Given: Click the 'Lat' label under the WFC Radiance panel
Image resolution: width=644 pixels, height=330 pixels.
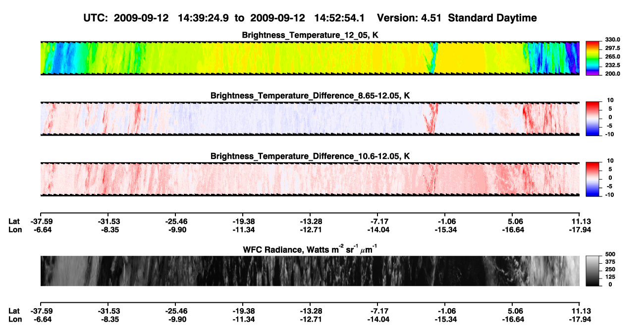Looking at the screenshot, I should coord(14,311).
